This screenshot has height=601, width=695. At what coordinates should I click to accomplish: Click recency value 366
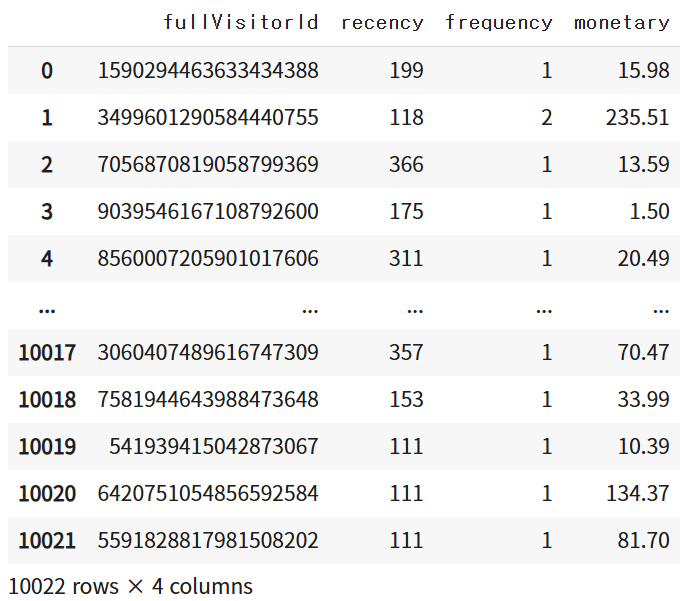pos(406,164)
